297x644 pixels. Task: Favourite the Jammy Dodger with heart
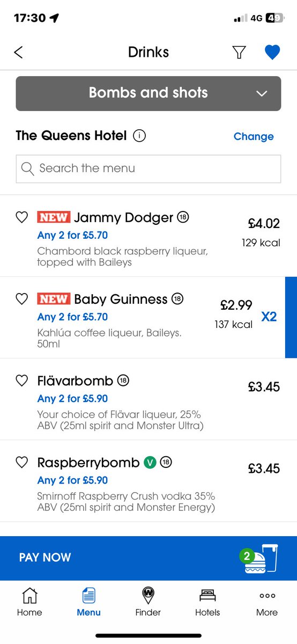pos(21,217)
